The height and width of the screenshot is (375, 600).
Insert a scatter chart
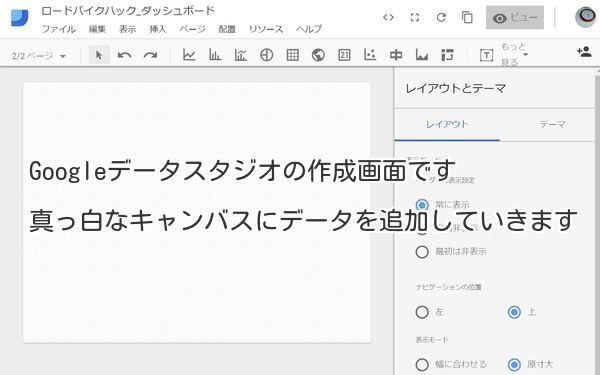click(370, 55)
